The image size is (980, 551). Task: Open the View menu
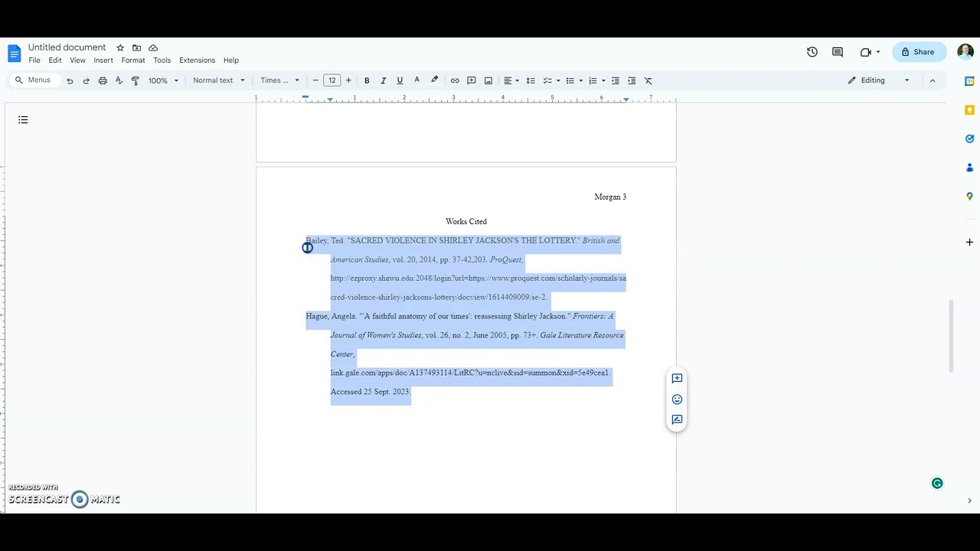click(77, 60)
